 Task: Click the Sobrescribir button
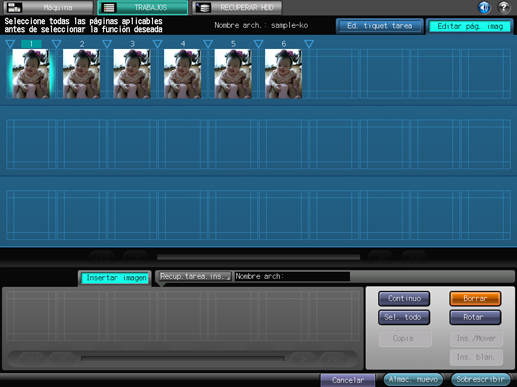[x=480, y=379]
